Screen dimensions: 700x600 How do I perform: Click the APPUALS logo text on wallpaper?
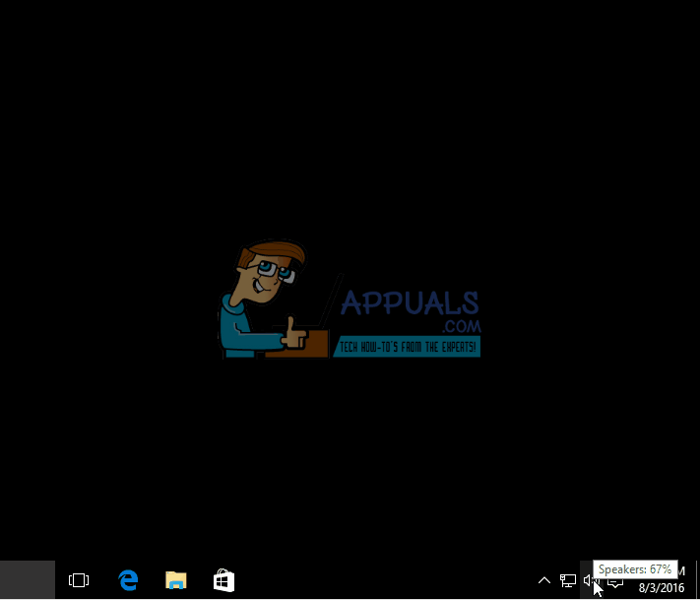[x=410, y=302]
